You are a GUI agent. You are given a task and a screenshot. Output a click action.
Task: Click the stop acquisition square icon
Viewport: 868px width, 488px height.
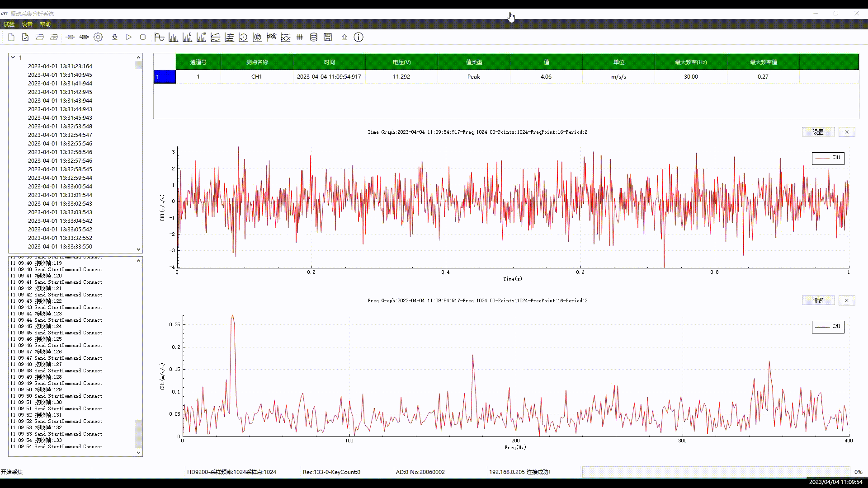tap(143, 38)
